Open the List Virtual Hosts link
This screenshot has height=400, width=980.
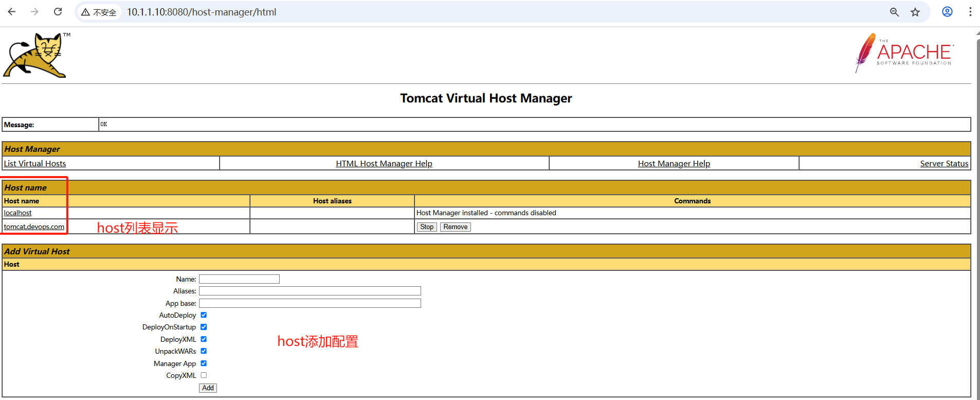(x=35, y=163)
